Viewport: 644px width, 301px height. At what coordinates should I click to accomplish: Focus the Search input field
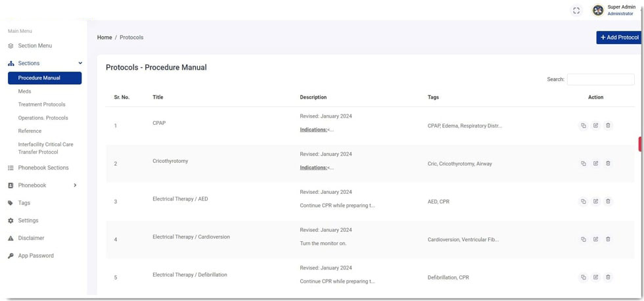(x=601, y=80)
